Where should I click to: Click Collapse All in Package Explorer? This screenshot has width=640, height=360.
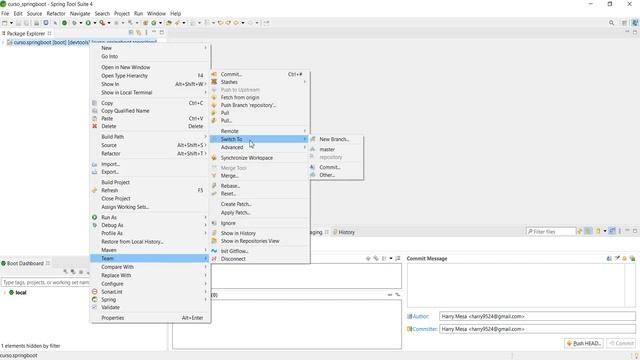coord(131,33)
